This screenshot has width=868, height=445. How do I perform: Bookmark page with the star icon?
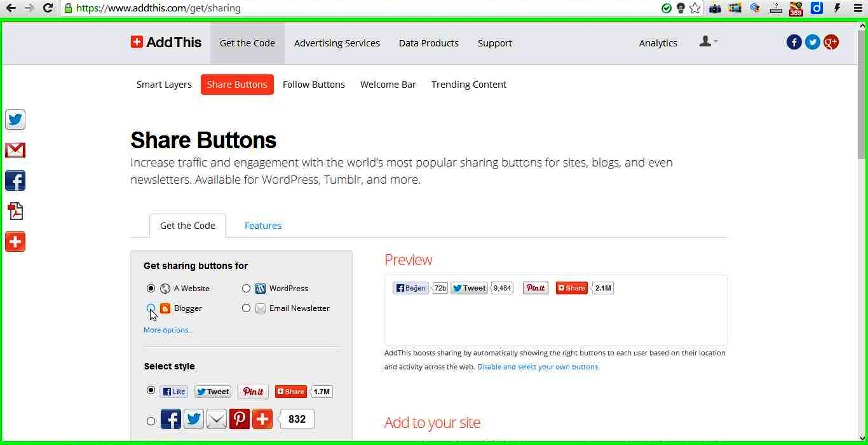(x=695, y=8)
